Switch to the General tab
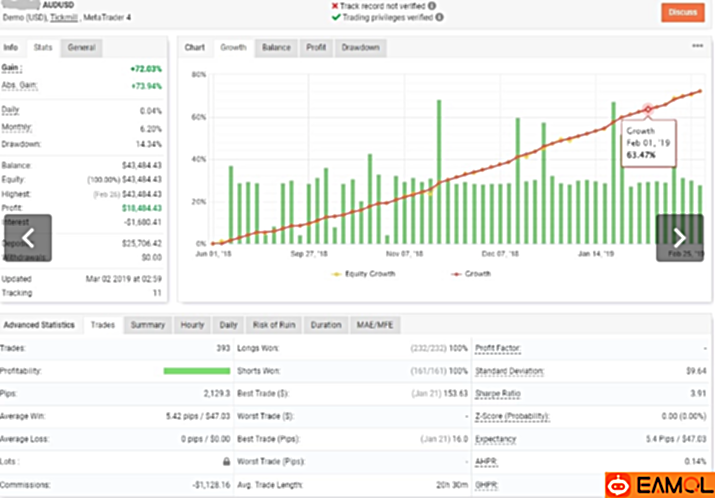Screen dimensions: 715x498 82,47
